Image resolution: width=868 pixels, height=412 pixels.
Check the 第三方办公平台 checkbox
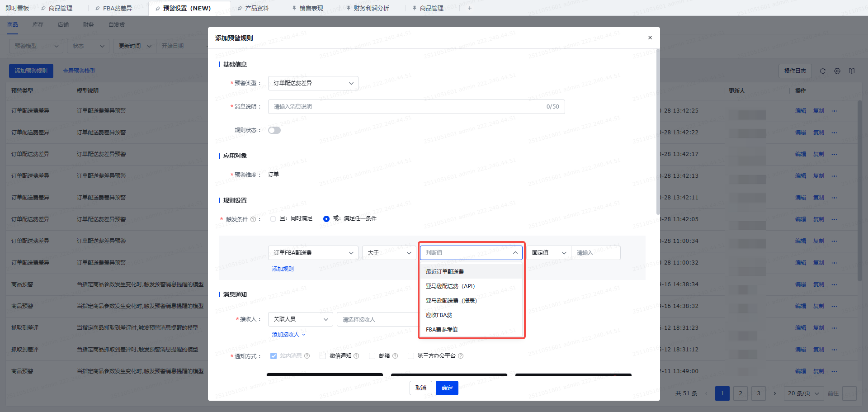(x=411, y=356)
